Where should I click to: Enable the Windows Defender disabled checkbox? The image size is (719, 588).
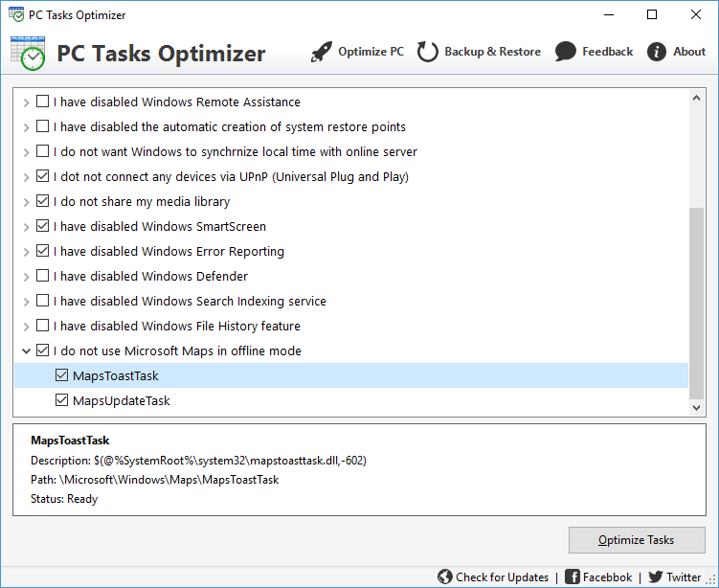(x=42, y=277)
